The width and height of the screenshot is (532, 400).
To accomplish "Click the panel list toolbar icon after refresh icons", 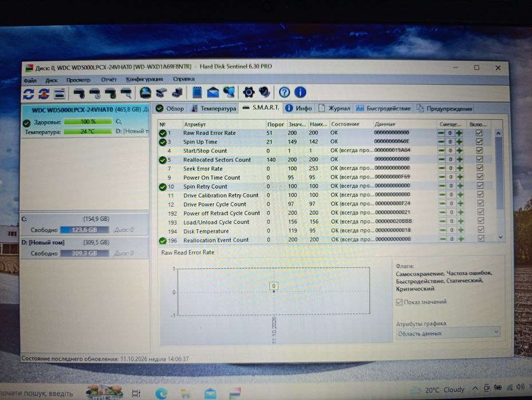I will [x=60, y=93].
